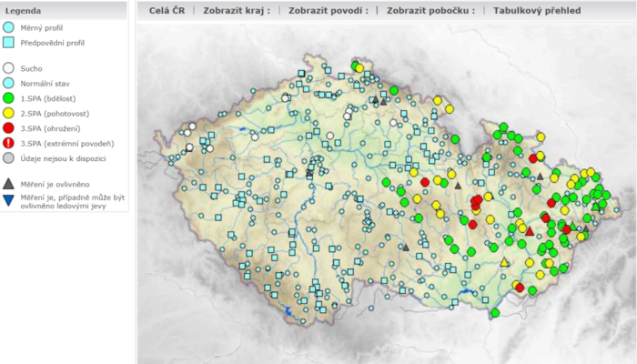Click the white Sucho legend icon
This screenshot has height=364, width=637.
(x=8, y=68)
